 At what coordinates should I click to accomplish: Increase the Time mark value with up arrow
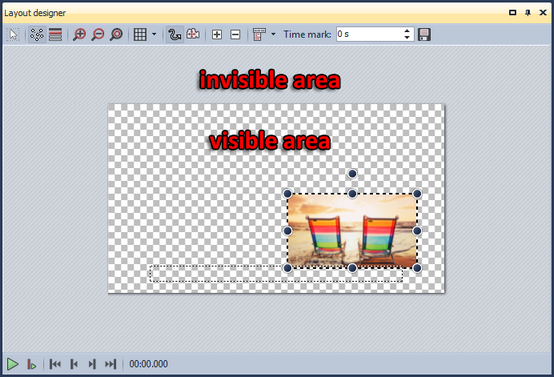pyautogui.click(x=407, y=31)
